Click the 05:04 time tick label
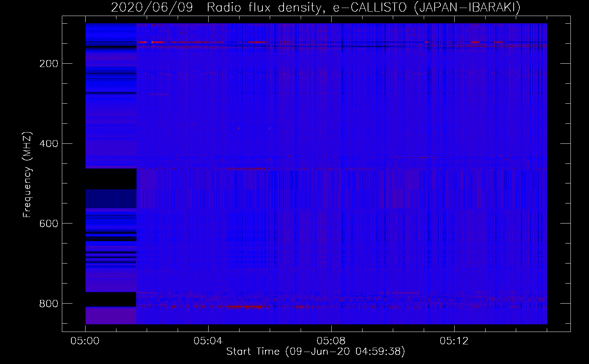The image size is (589, 364). point(208,341)
